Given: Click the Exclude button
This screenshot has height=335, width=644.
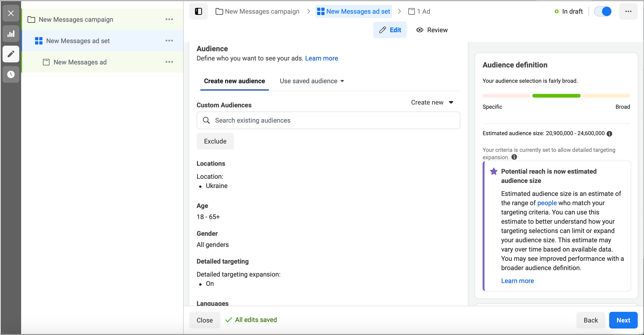Looking at the screenshot, I should [x=215, y=141].
